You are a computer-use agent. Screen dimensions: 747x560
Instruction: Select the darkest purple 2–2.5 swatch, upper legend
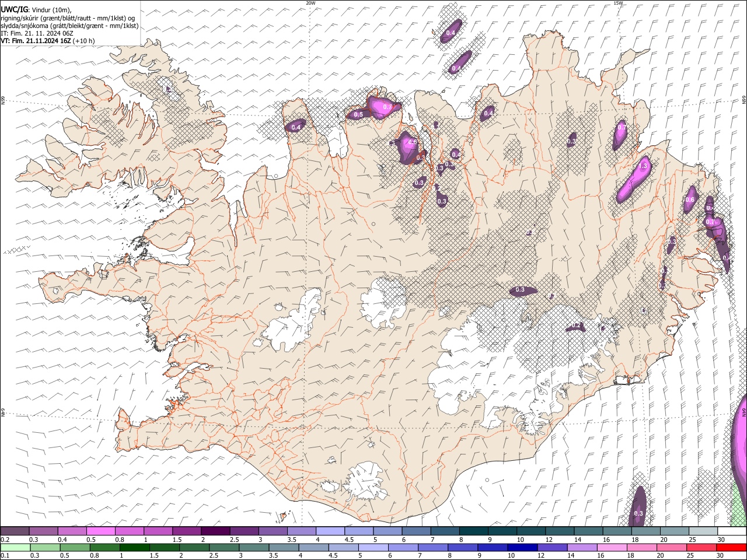pyautogui.click(x=215, y=531)
